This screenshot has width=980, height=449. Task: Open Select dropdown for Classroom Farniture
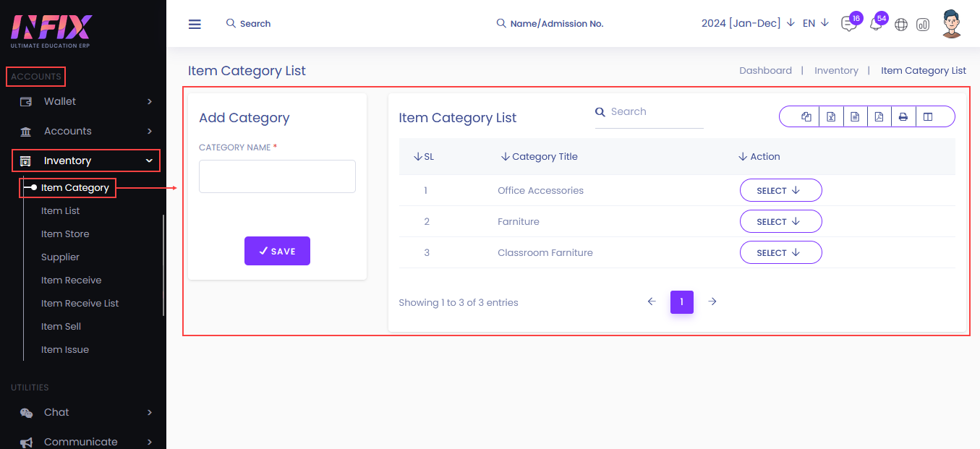pyautogui.click(x=780, y=252)
